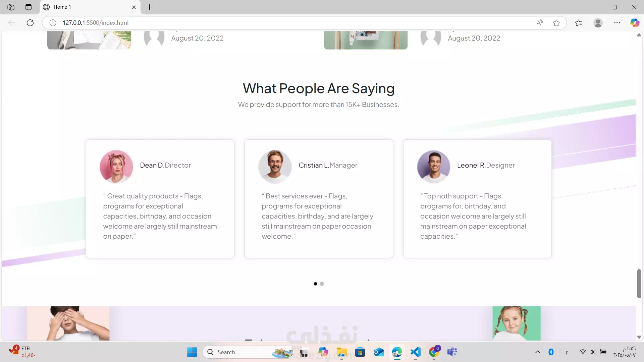The width and height of the screenshot is (644, 362).
Task: Select the second testimonial carousel dot
Action: 322,284
